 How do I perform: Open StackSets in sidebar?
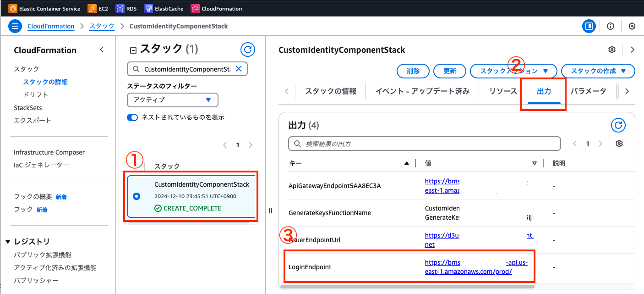(27, 108)
